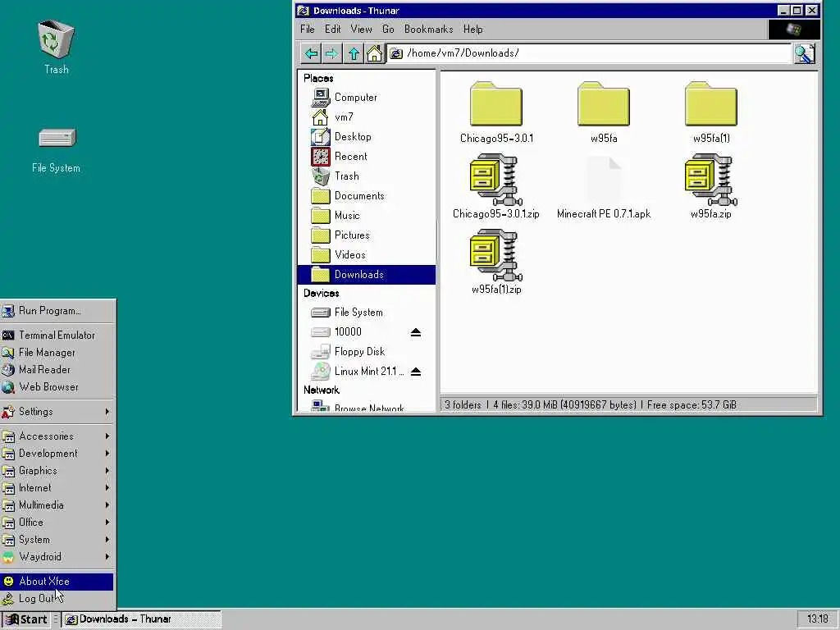
Task: Select Pictures in the Places sidebar
Action: [367, 235]
